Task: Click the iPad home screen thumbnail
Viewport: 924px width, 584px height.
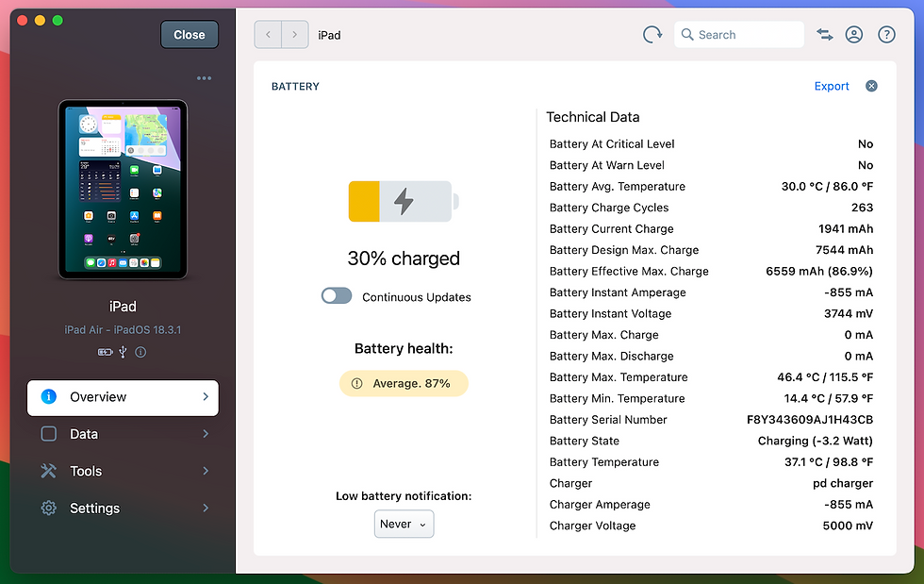Action: tap(123, 190)
